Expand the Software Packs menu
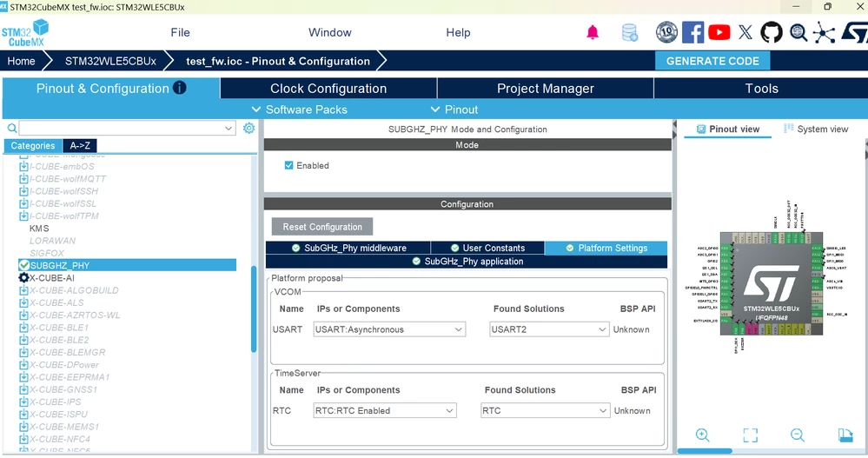 click(300, 110)
